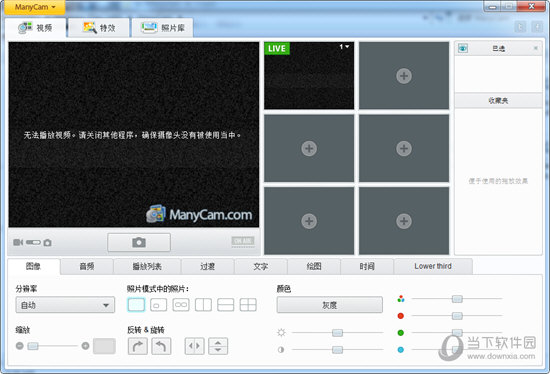Click the multicolor RGB dots icon

[401, 299]
